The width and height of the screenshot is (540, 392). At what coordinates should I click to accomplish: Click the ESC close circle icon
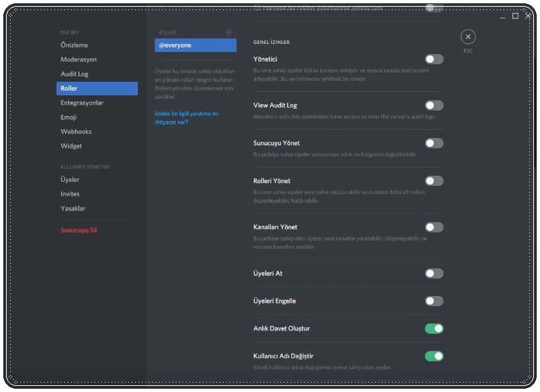pos(468,37)
